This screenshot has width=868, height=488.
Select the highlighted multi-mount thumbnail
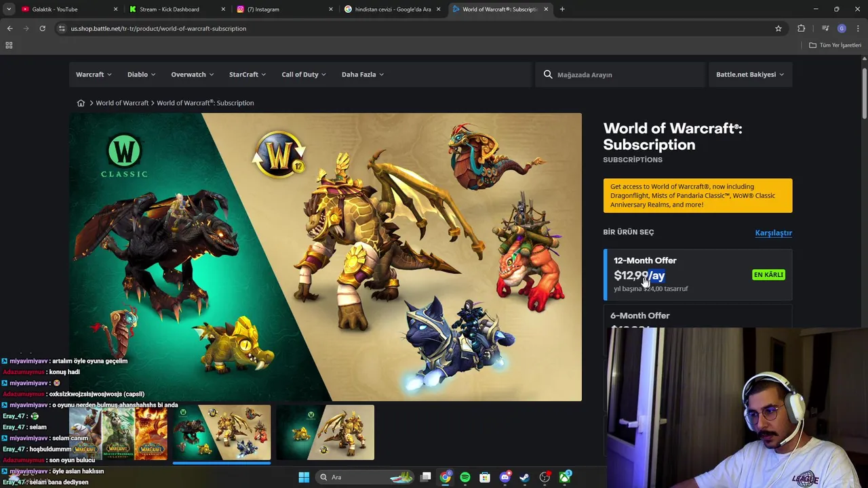[x=222, y=433]
